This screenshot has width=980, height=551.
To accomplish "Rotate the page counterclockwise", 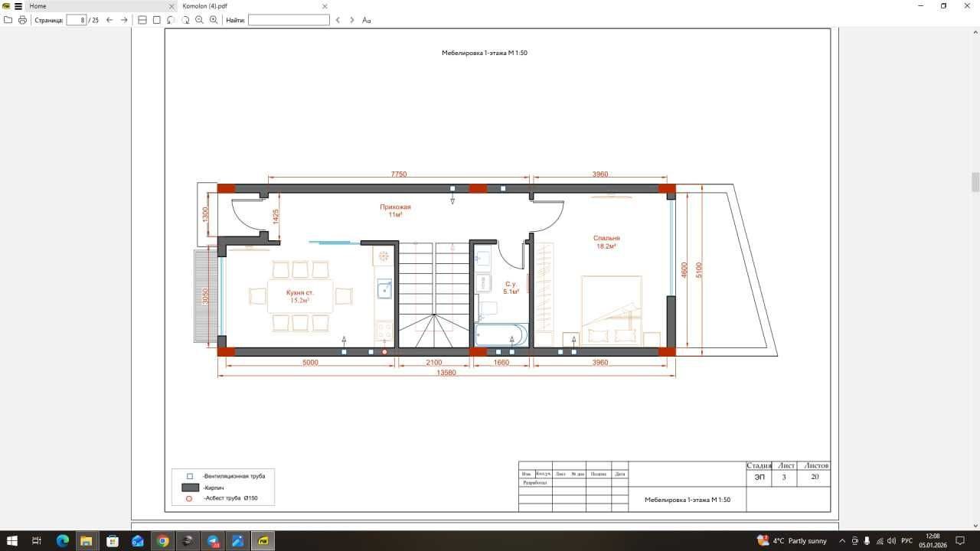I will point(171,20).
